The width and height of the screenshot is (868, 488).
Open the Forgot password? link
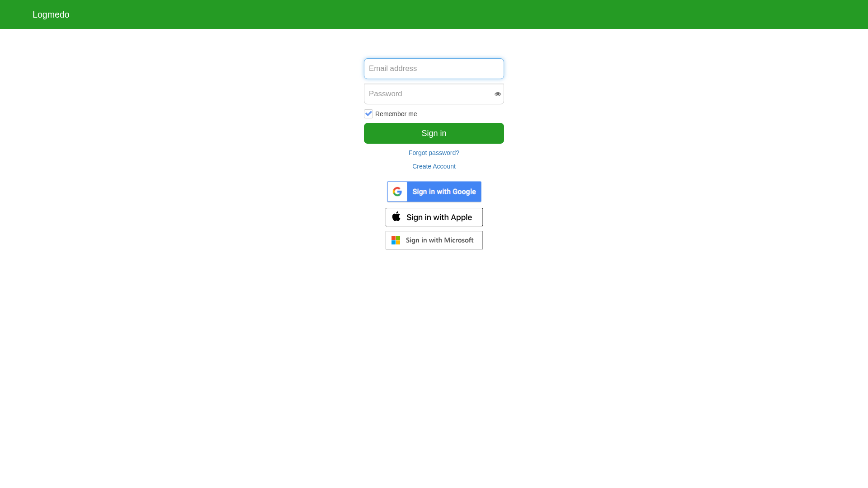pyautogui.click(x=434, y=153)
